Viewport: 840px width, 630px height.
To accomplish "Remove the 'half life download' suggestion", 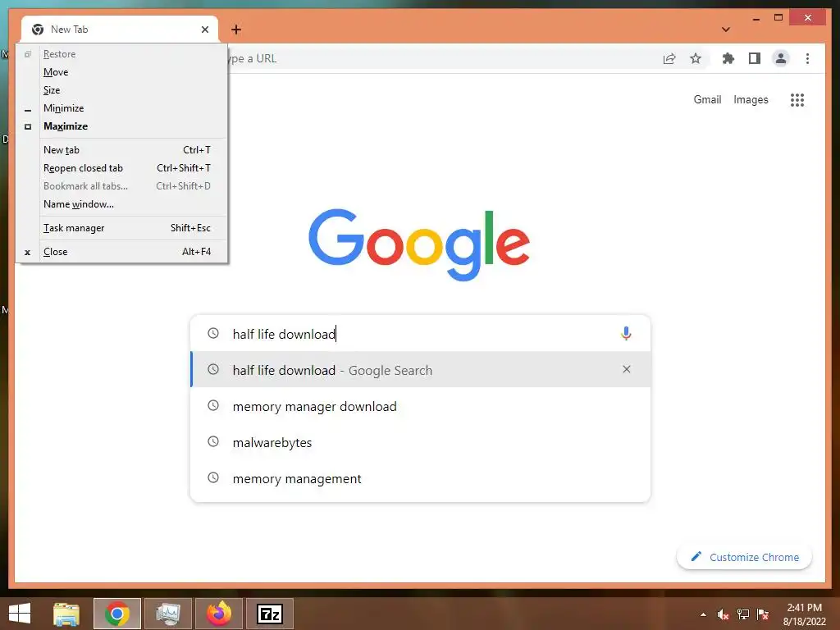I will coord(626,369).
